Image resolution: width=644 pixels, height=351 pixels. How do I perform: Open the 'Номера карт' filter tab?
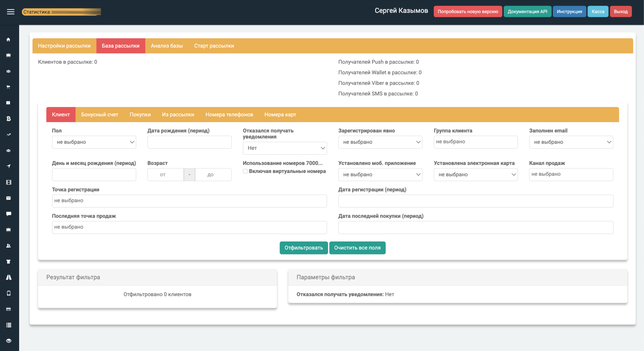pyautogui.click(x=280, y=114)
